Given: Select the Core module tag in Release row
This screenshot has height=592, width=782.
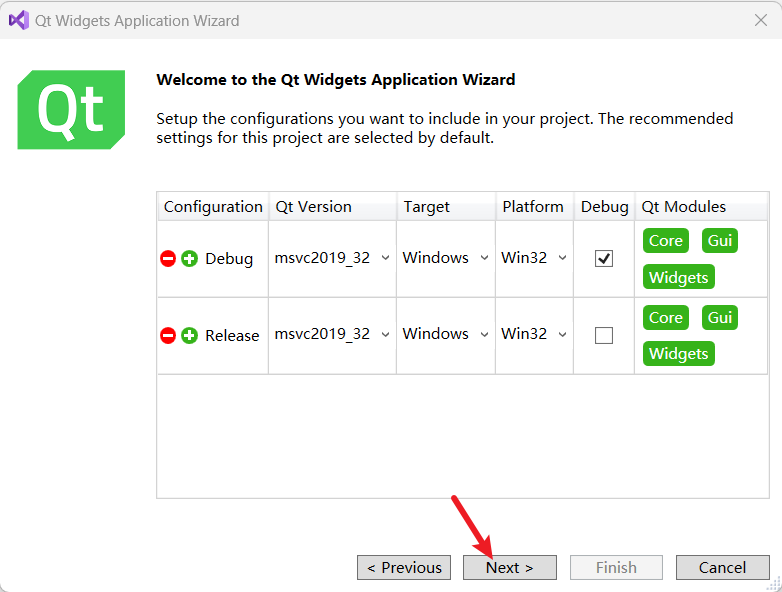Looking at the screenshot, I should (665, 318).
